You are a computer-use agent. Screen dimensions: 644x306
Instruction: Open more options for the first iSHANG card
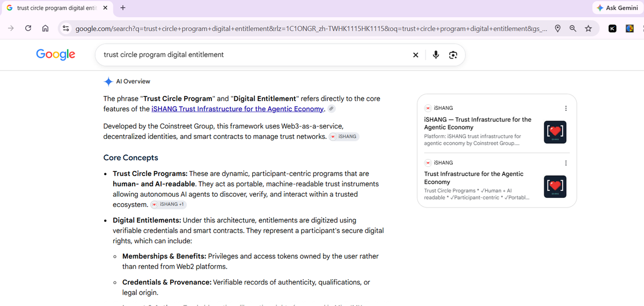coord(566,108)
